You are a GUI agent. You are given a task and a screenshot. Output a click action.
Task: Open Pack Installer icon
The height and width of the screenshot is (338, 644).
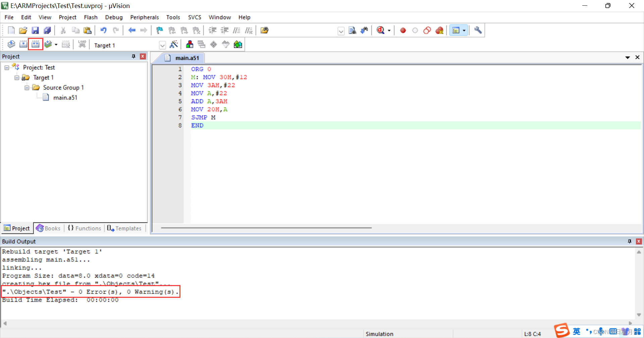point(238,44)
